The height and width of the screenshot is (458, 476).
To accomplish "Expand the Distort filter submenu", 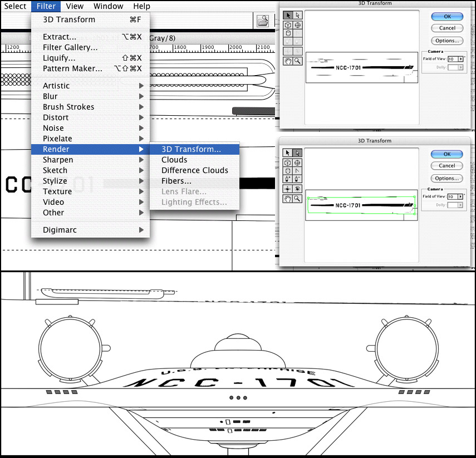I will (90, 117).
